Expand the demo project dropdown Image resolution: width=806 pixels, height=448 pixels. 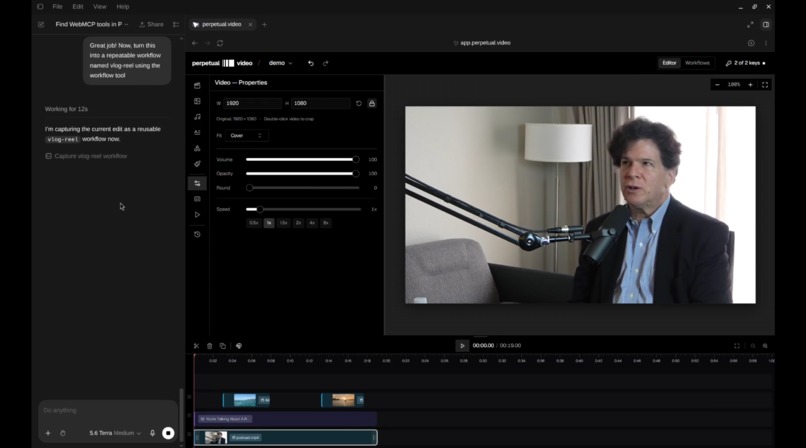(280, 63)
